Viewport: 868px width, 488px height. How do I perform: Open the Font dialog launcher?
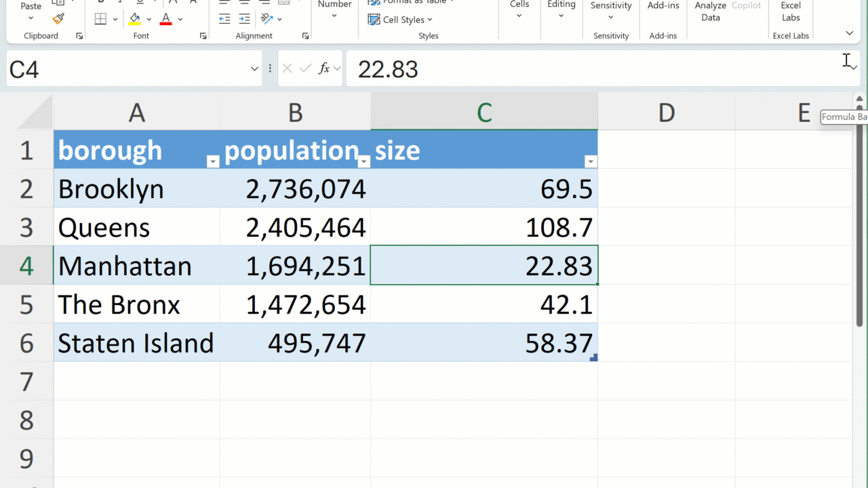tap(203, 36)
